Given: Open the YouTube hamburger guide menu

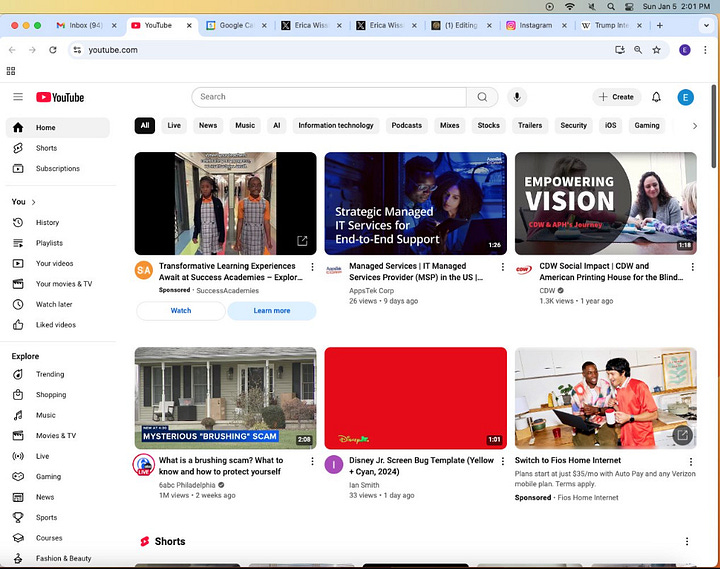Looking at the screenshot, I should pos(18,97).
